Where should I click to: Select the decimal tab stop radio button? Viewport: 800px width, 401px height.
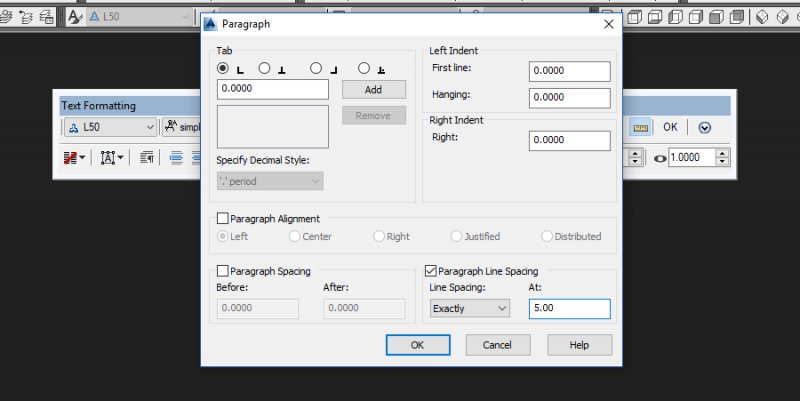coord(364,68)
